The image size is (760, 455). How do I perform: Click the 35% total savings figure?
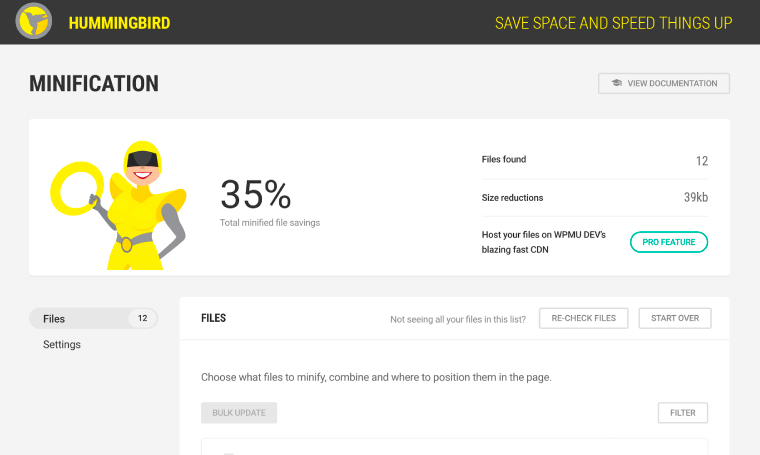tap(255, 194)
